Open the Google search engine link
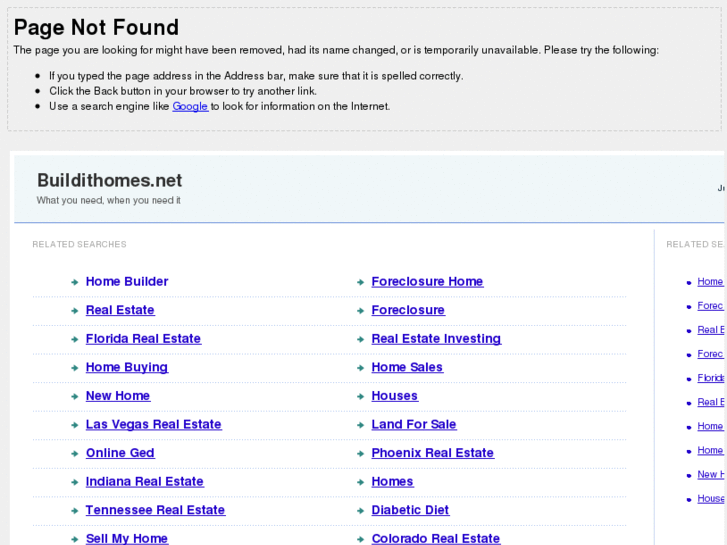This screenshot has height=545, width=727. coord(189,106)
